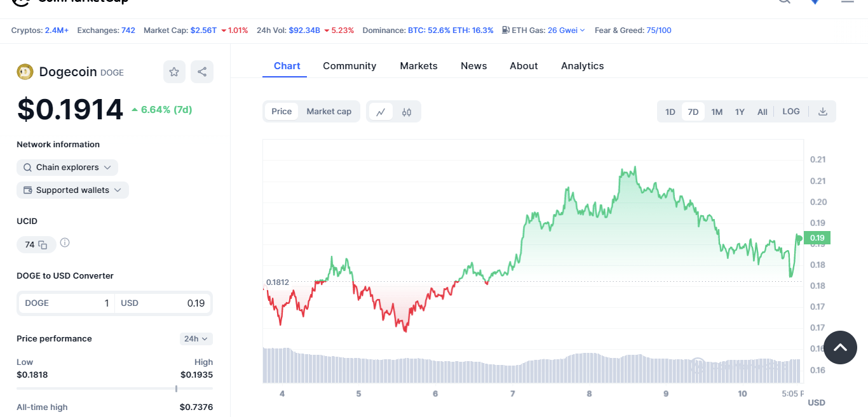Image resolution: width=868 pixels, height=417 pixels.
Task: Switch to candlestick chart icon
Action: [x=407, y=112]
